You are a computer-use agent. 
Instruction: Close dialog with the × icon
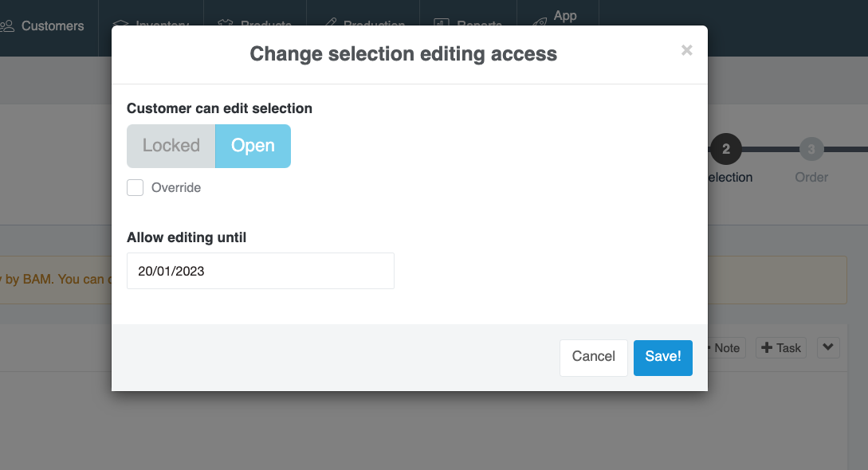point(686,51)
